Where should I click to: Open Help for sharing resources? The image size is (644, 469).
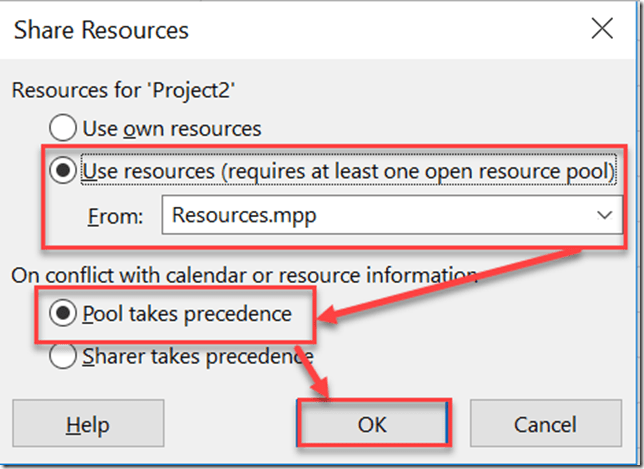point(86,424)
